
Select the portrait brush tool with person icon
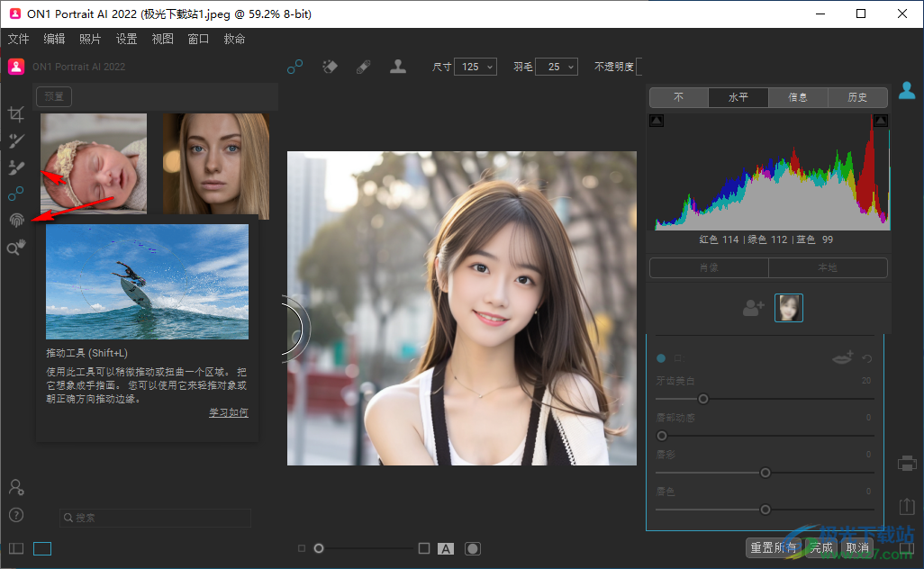pos(16,167)
